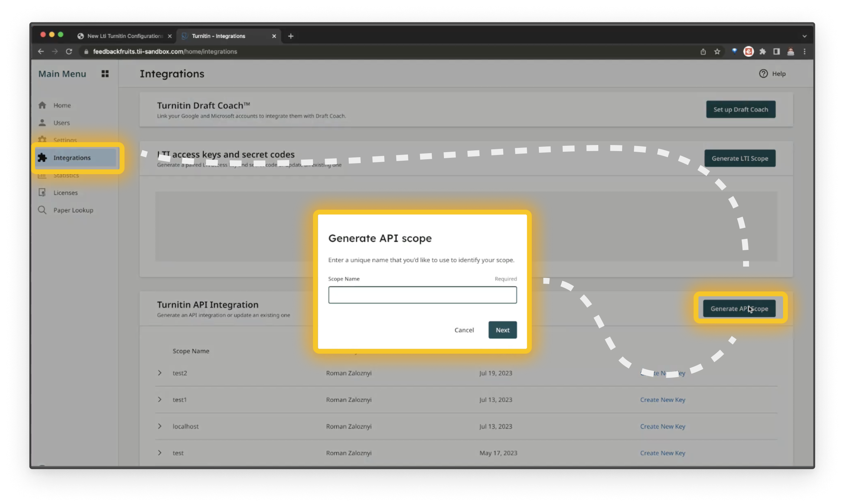Click the Turnitin API Integration heading
This screenshot has width=843, height=504.
coord(208,305)
